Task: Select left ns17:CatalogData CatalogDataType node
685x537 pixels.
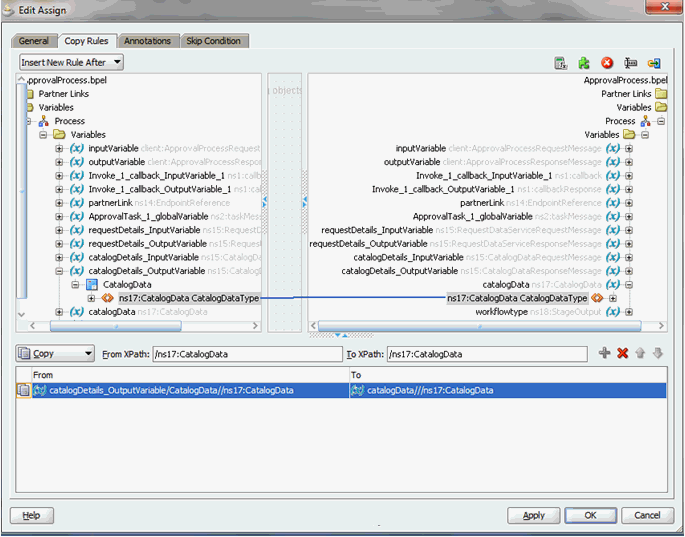Action: pos(189,298)
